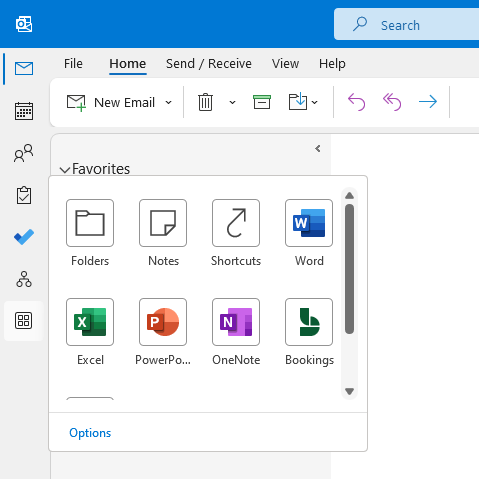The width and height of the screenshot is (479, 479).
Task: Delete the selected message with trash icon
Action: [x=205, y=102]
